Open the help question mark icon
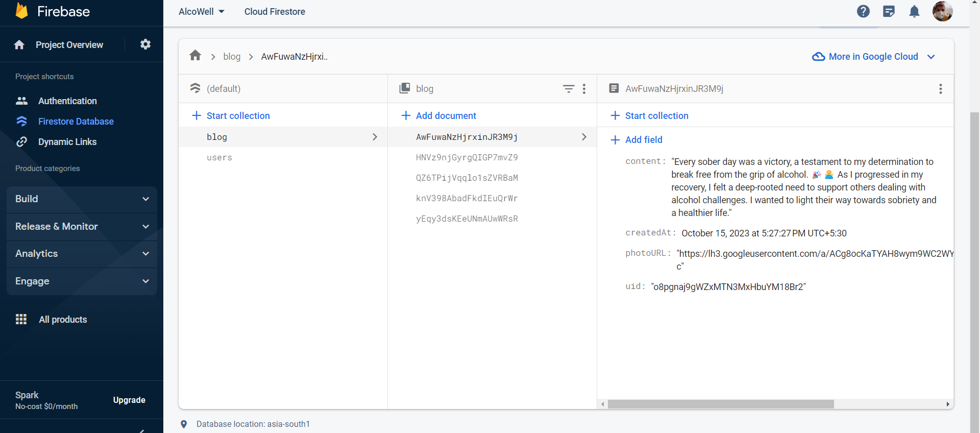The height and width of the screenshot is (433, 980). pos(863,11)
